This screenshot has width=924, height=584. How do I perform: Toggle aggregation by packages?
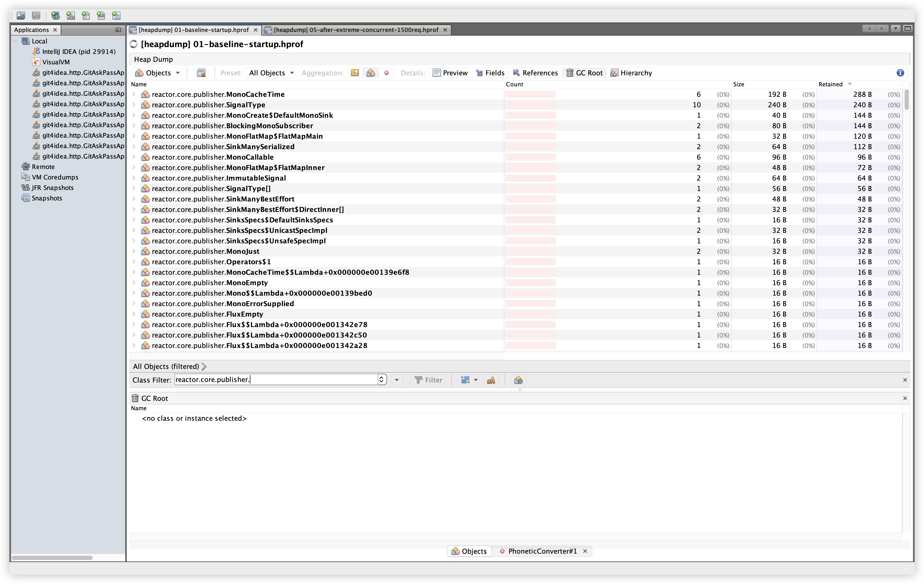355,73
